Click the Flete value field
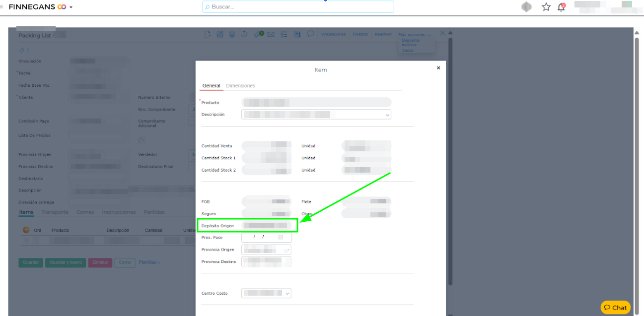The image size is (644, 316). (366, 201)
